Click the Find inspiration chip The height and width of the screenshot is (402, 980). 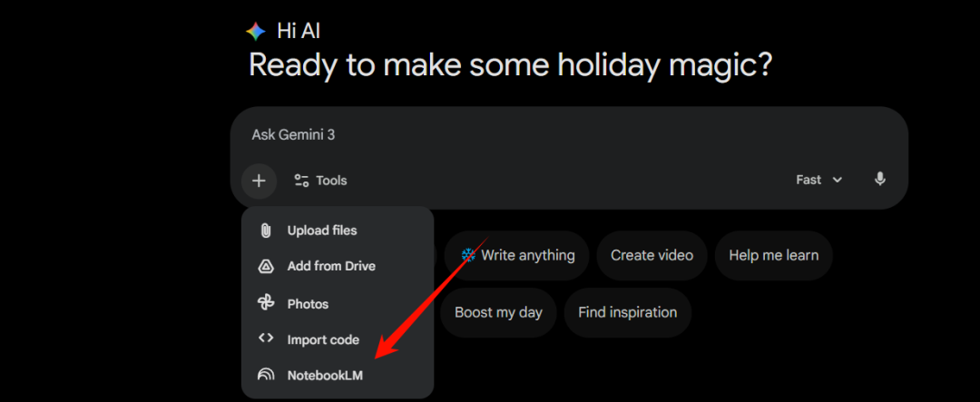point(627,312)
